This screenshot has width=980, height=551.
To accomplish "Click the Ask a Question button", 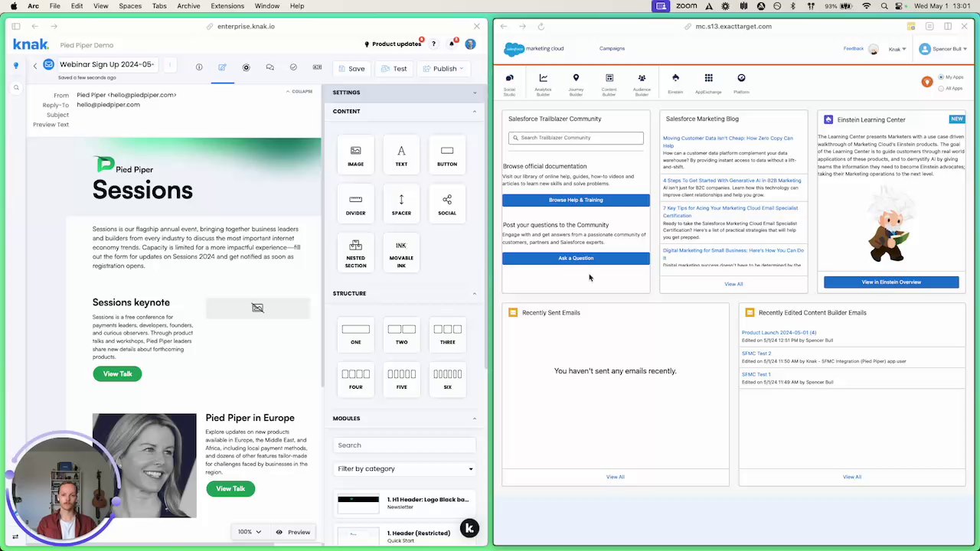I will tap(576, 258).
